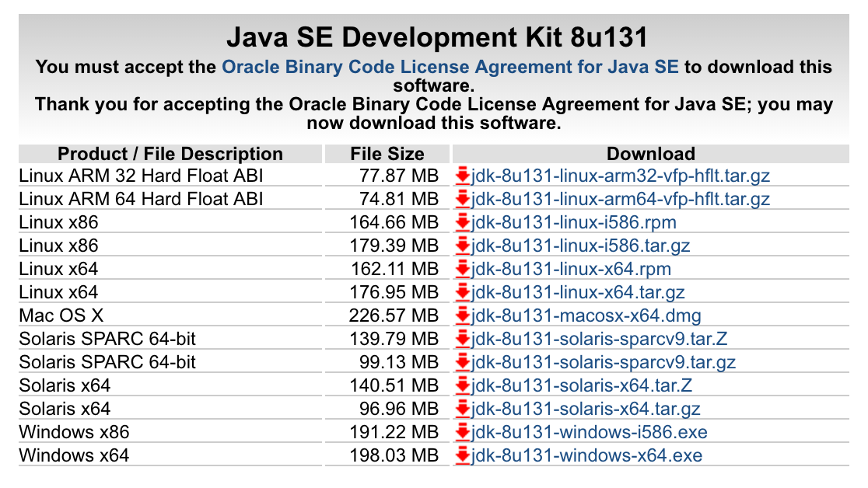Viewport: 868px width, 488px height.
Task: Click the 99.13 MB file size
Action: pyautogui.click(x=398, y=362)
